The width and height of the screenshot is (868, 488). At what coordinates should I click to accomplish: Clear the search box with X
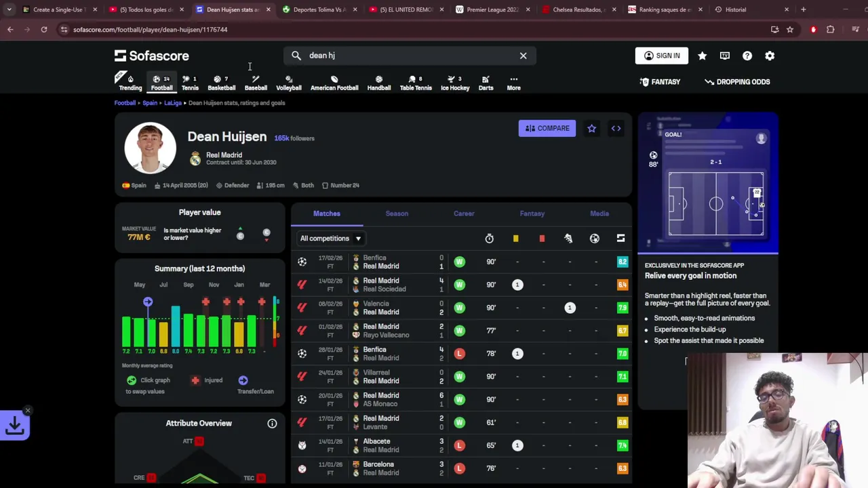523,56
